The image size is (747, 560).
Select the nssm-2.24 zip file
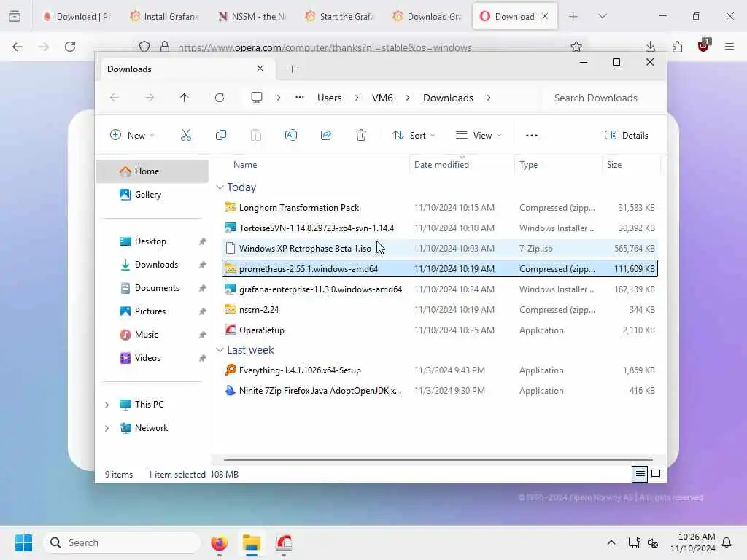click(x=440, y=309)
